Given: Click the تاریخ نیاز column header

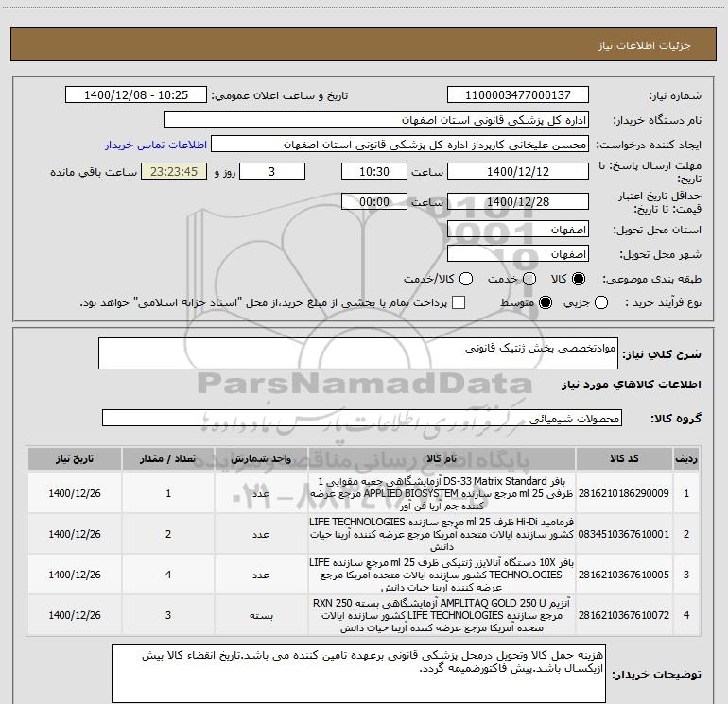Looking at the screenshot, I should pyautogui.click(x=75, y=459).
